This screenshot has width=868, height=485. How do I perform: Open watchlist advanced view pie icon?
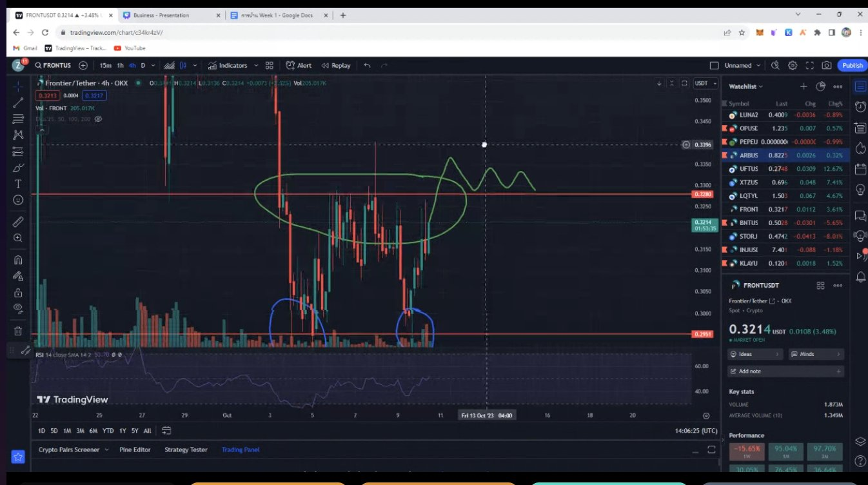pyautogui.click(x=821, y=86)
